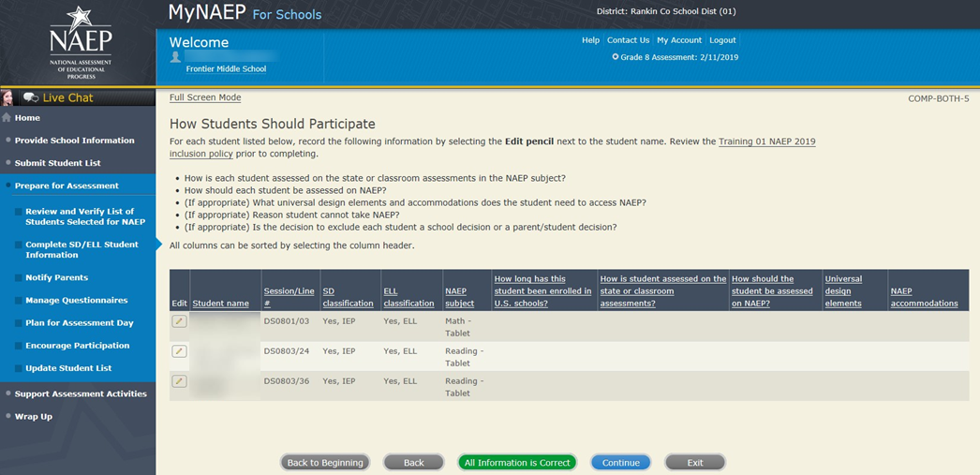Open My Account
Viewport: 980px width, 475px height.
click(679, 40)
